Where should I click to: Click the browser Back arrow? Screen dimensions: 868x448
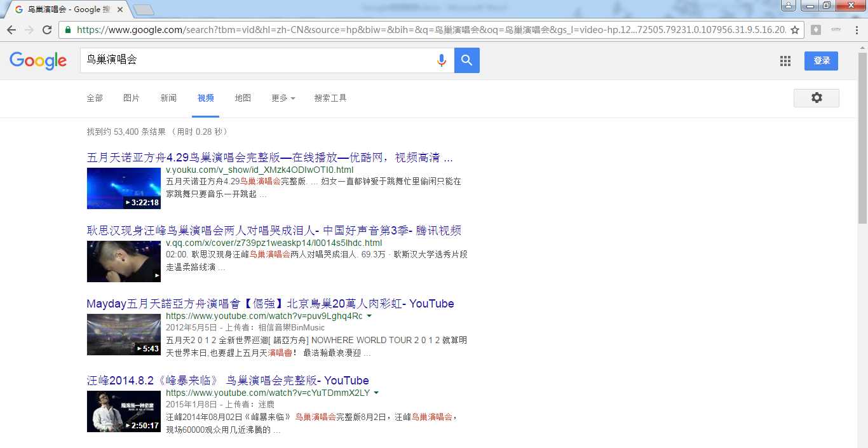[x=11, y=30]
